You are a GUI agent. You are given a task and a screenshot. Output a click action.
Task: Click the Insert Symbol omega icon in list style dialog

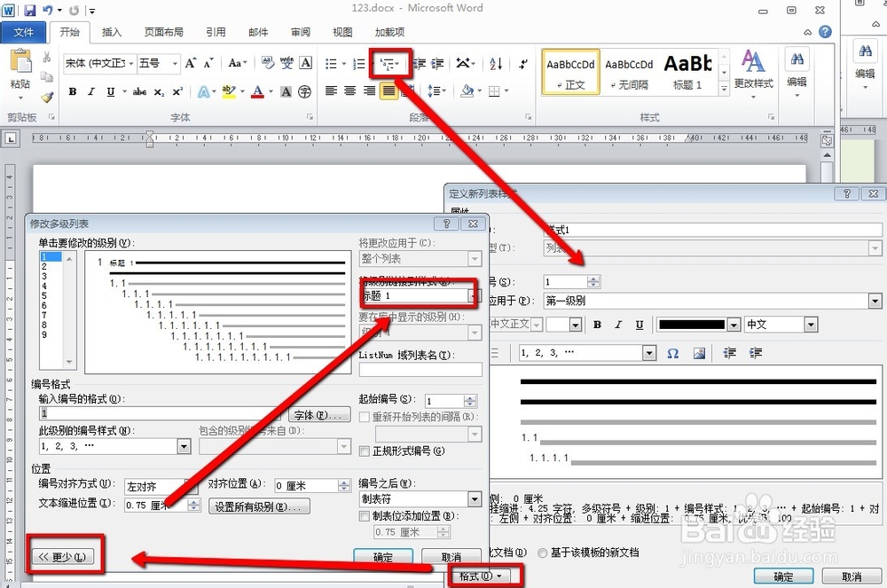(x=672, y=353)
